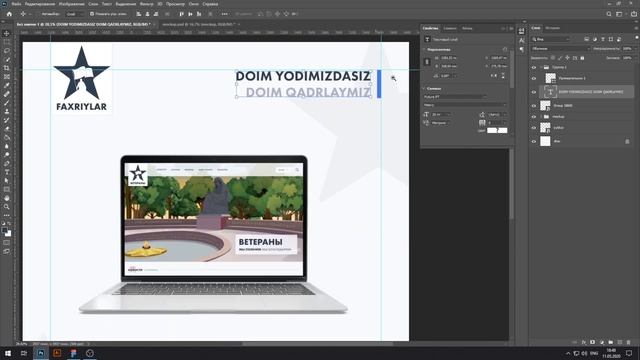Viewport: 640px width, 360px height.
Task: Switch to the History tab
Action: [552, 28]
